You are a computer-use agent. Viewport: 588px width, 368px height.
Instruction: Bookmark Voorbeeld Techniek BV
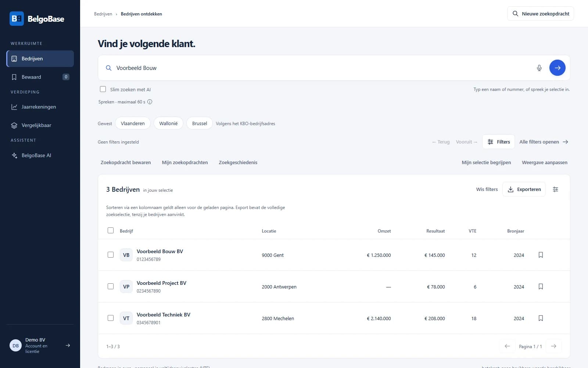coord(541,318)
